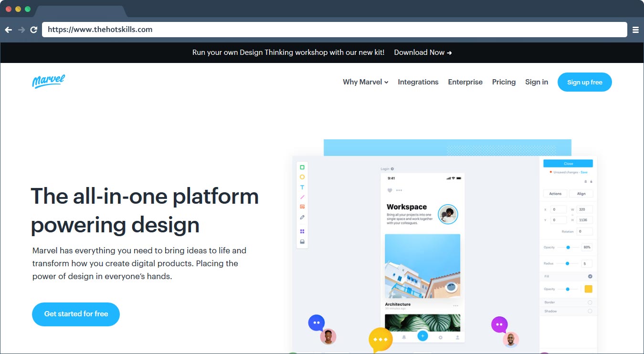644x354 pixels.
Task: Click the Radius value field showing 5
Action: click(587, 263)
